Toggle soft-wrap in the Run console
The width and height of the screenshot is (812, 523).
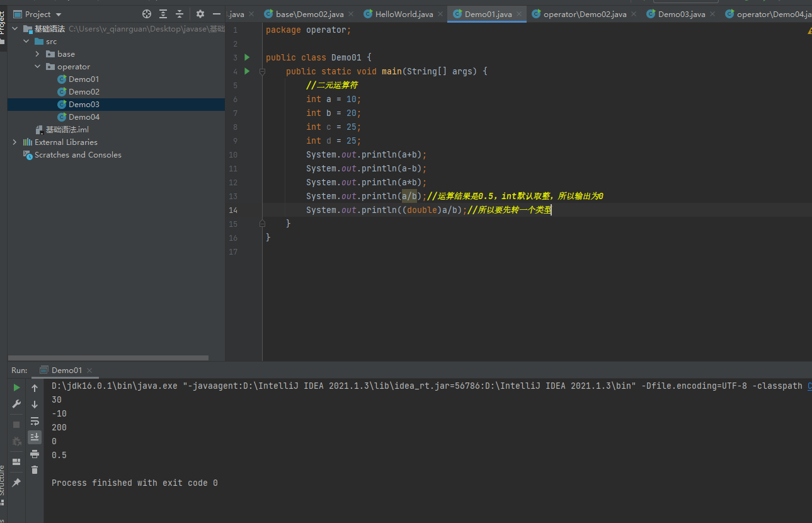pyautogui.click(x=35, y=421)
